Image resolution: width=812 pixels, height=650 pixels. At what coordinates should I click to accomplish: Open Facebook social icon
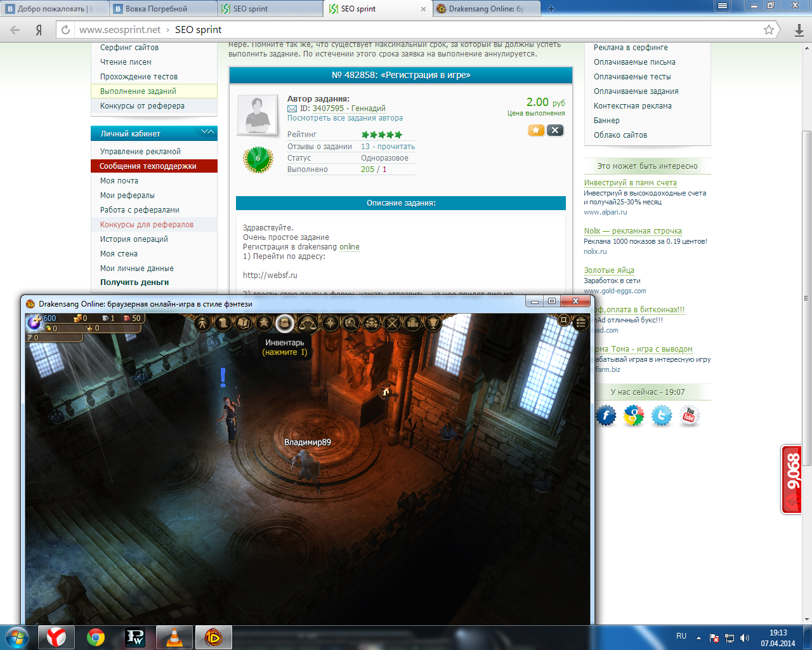(x=606, y=416)
